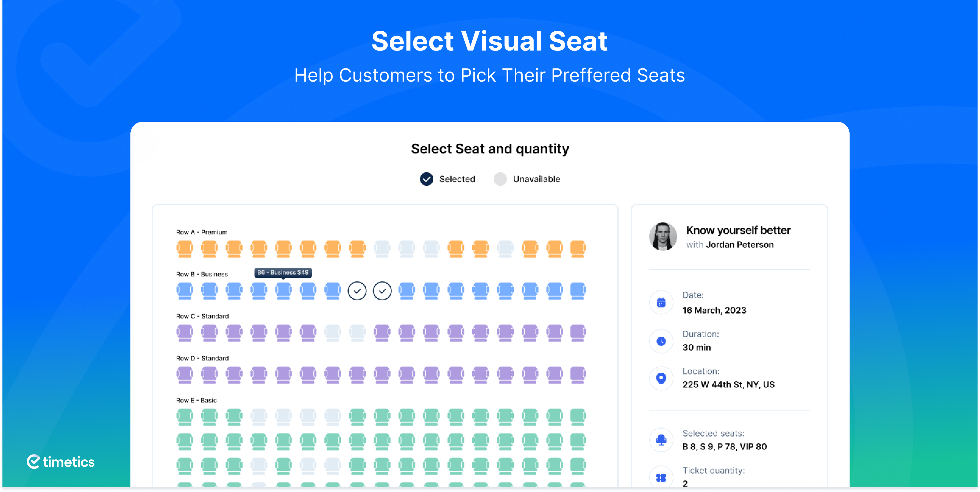The width and height of the screenshot is (980, 492).
Task: Click the timetics logo
Action: (61, 462)
